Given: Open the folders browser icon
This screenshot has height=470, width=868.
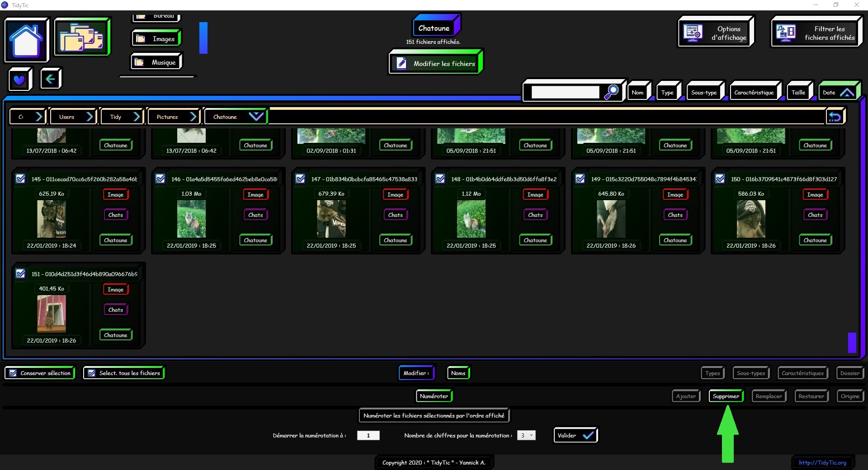Looking at the screenshot, I should [82, 37].
